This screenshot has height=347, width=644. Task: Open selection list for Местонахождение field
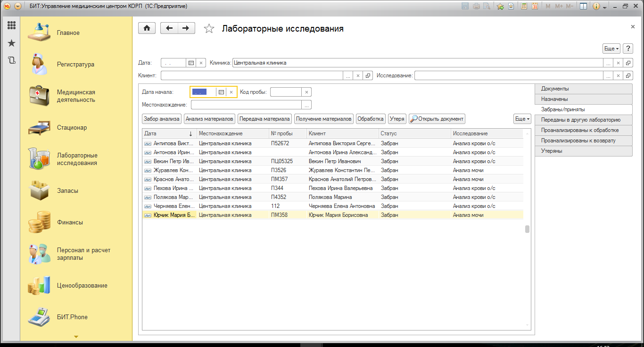click(306, 105)
